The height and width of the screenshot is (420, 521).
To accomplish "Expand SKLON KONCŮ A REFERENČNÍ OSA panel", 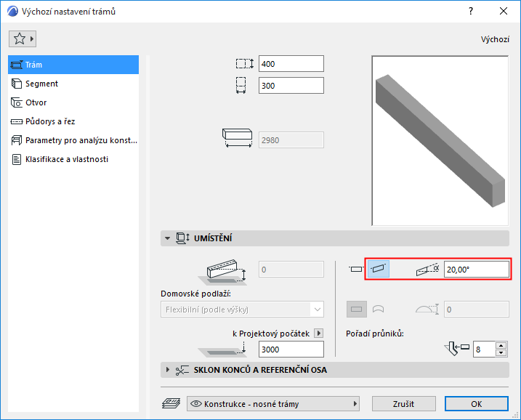I will [167, 370].
